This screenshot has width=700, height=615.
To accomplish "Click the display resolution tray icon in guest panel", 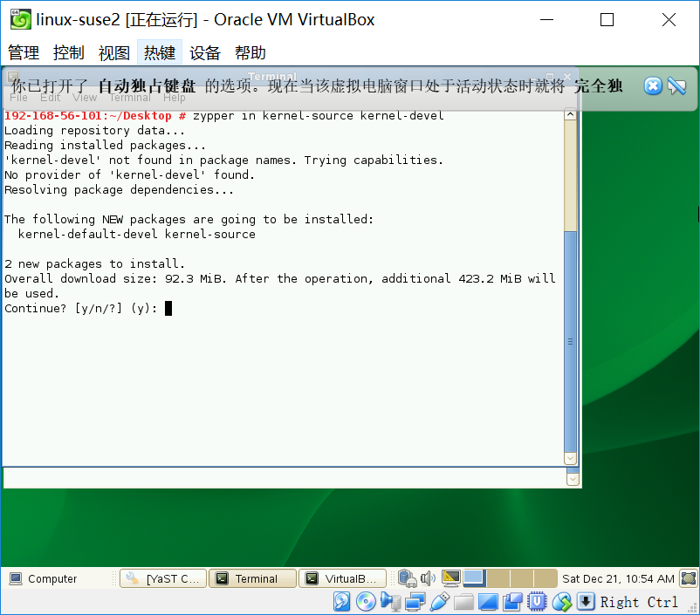I will point(451,578).
